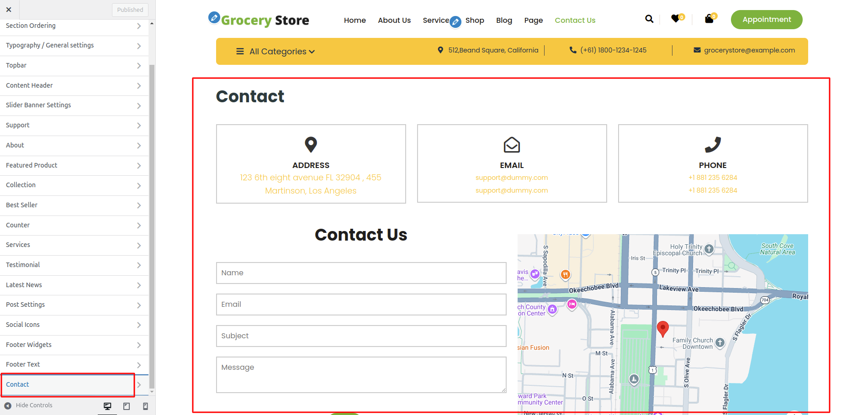Click grocerystore@example.com email link
Viewport: 868px width, 415px height.
749,50
